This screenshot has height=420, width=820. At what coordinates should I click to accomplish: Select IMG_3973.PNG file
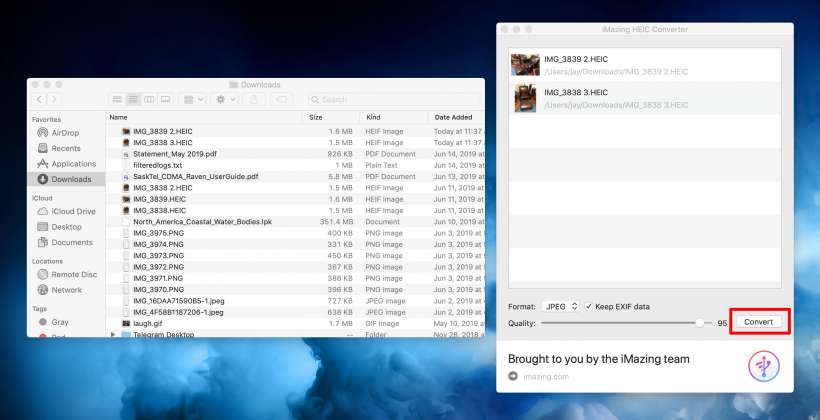295,256
